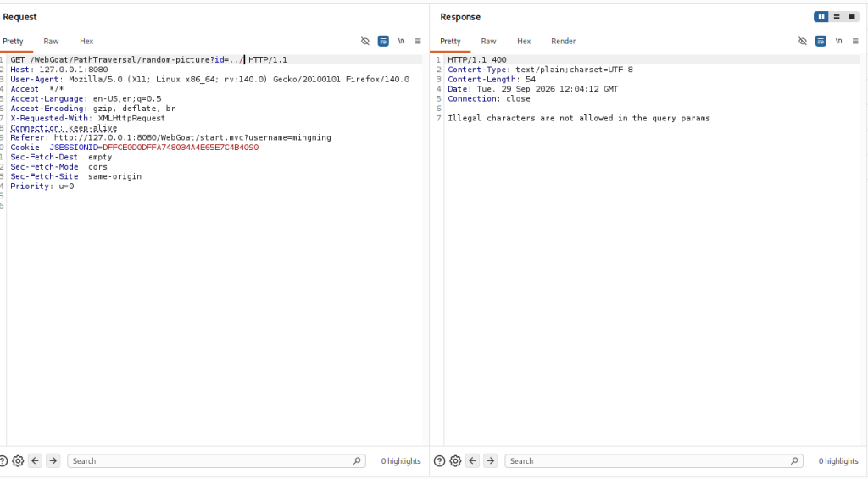Click the Sec-Fetch-Mode cors line

tap(58, 167)
